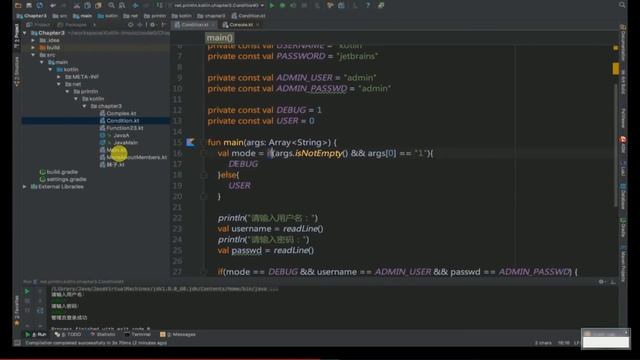Open Search Everywhere magnifier at top right

(622, 5)
